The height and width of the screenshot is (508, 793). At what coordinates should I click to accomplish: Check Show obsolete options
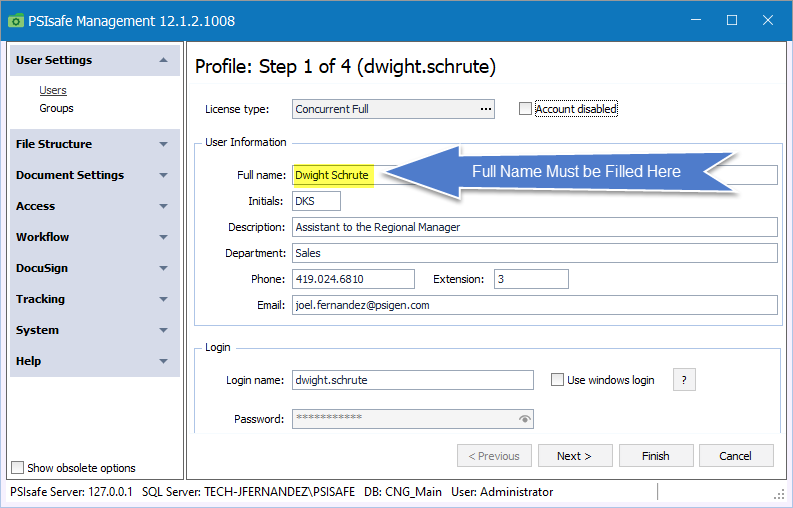pos(17,468)
